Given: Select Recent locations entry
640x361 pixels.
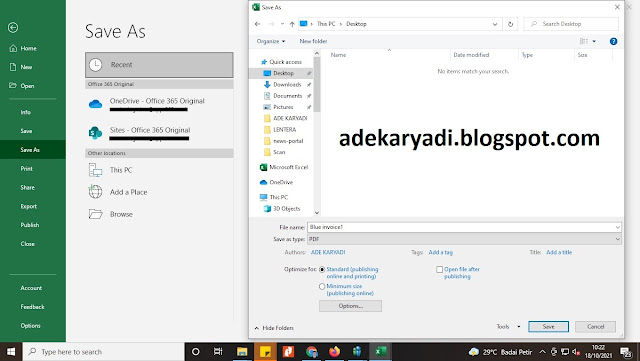Looking at the screenshot, I should [159, 65].
